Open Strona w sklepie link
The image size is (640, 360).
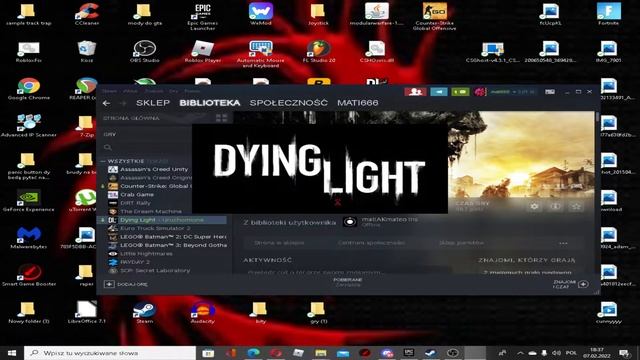279,242
